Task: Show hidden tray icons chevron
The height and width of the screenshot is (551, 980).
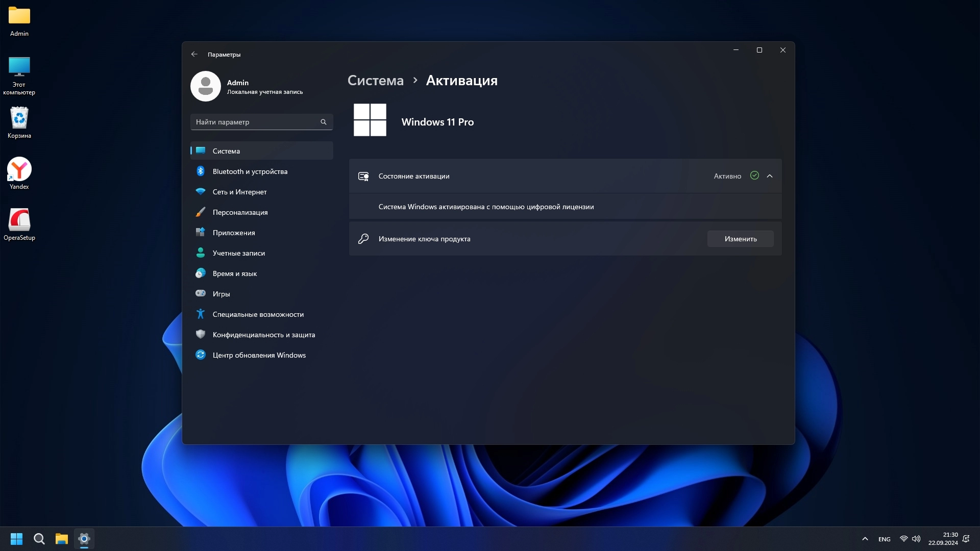Action: coord(865,539)
